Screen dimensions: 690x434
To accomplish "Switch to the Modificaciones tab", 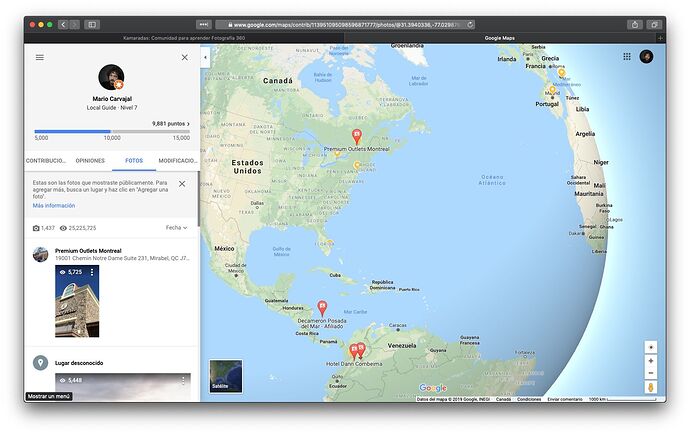I will point(178,161).
